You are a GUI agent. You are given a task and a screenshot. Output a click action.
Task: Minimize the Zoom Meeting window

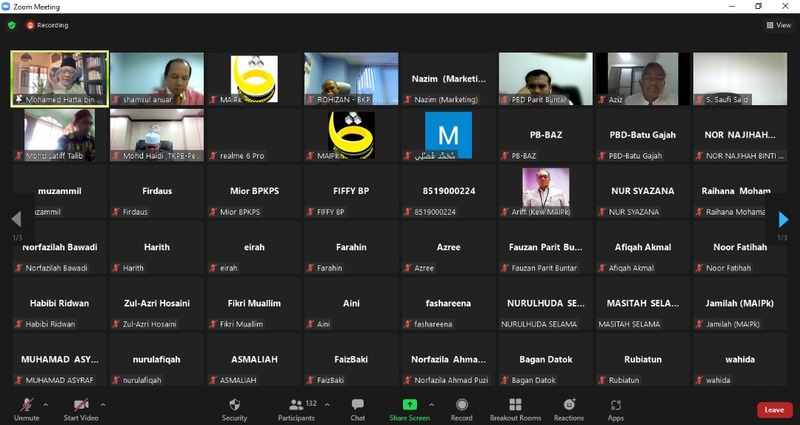coord(733,6)
